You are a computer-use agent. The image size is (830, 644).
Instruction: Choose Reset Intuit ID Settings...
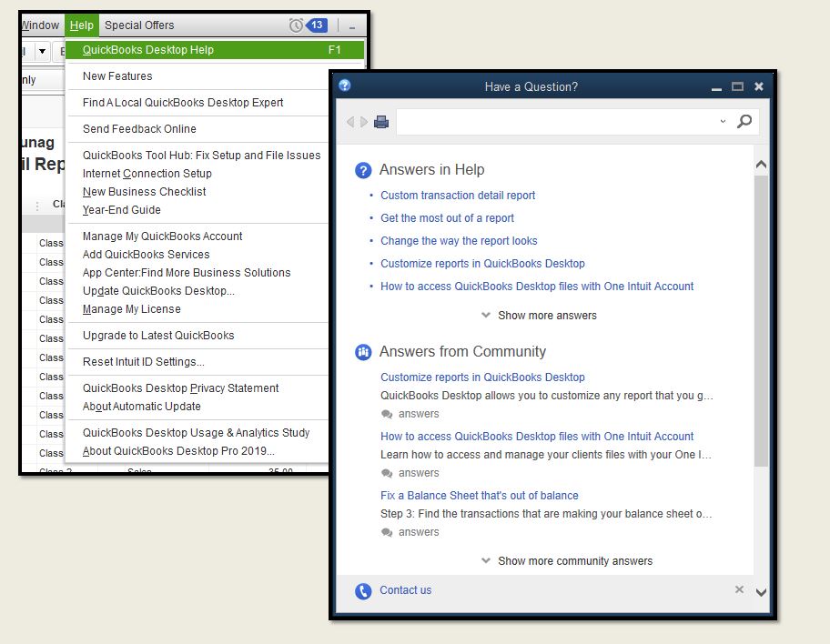[x=144, y=362]
